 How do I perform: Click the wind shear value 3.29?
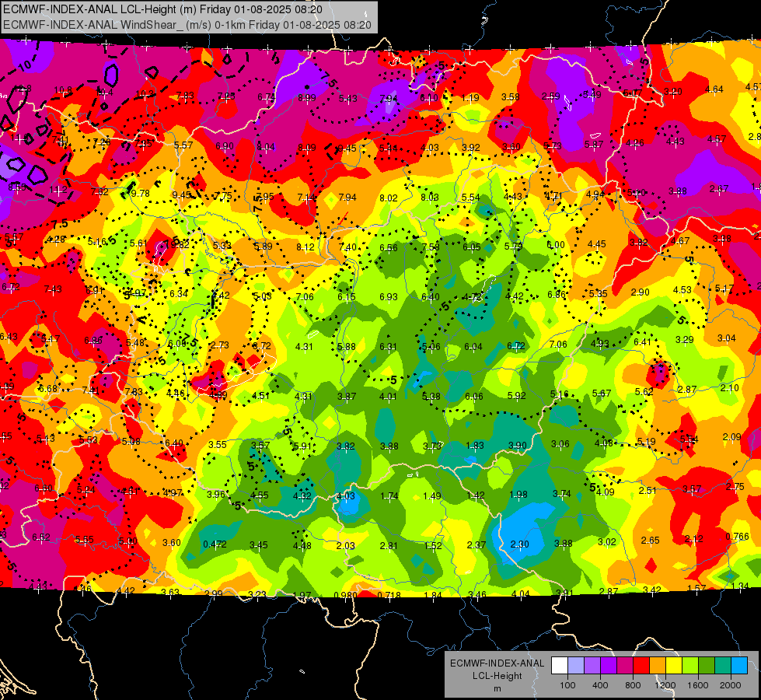[684, 339]
